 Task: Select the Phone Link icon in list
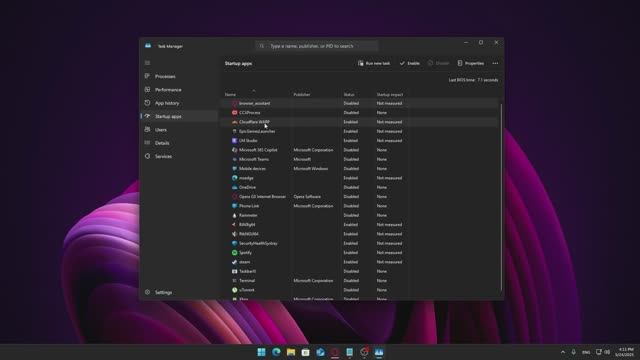234,206
